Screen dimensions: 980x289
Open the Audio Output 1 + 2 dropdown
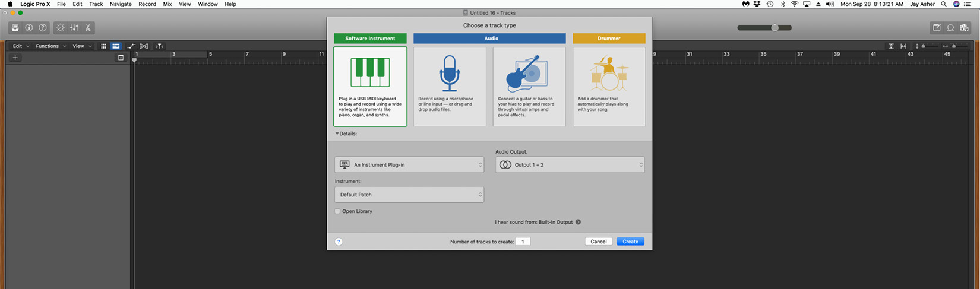[570, 165]
